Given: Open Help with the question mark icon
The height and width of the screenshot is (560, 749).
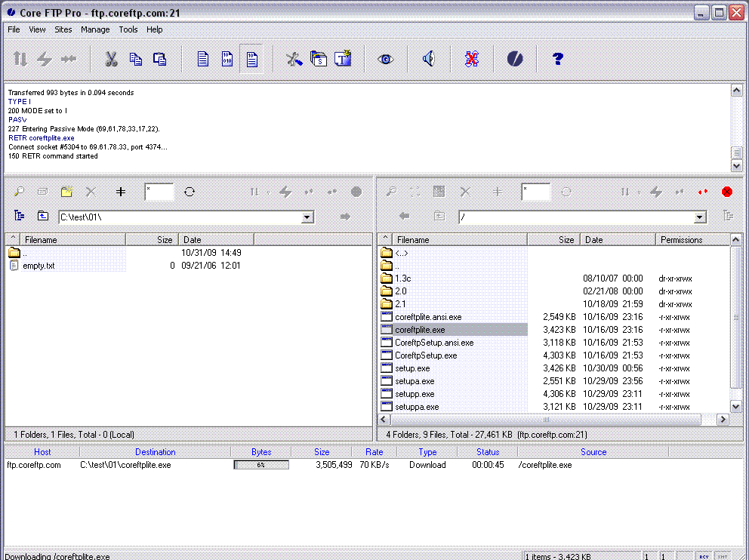Looking at the screenshot, I should (x=557, y=58).
